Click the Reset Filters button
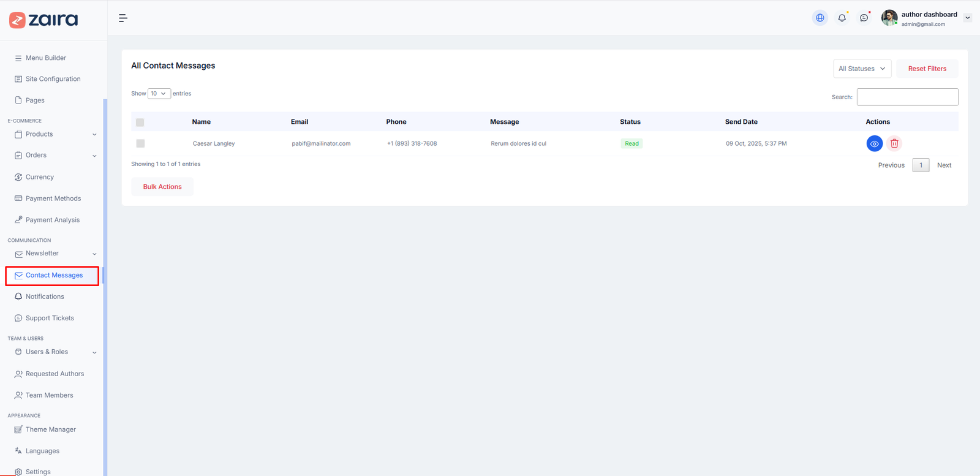This screenshot has width=980, height=476. [x=927, y=69]
